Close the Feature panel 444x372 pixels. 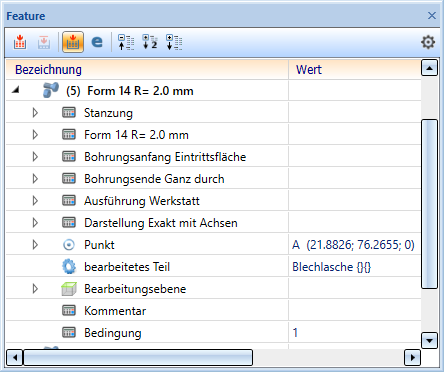(x=432, y=16)
